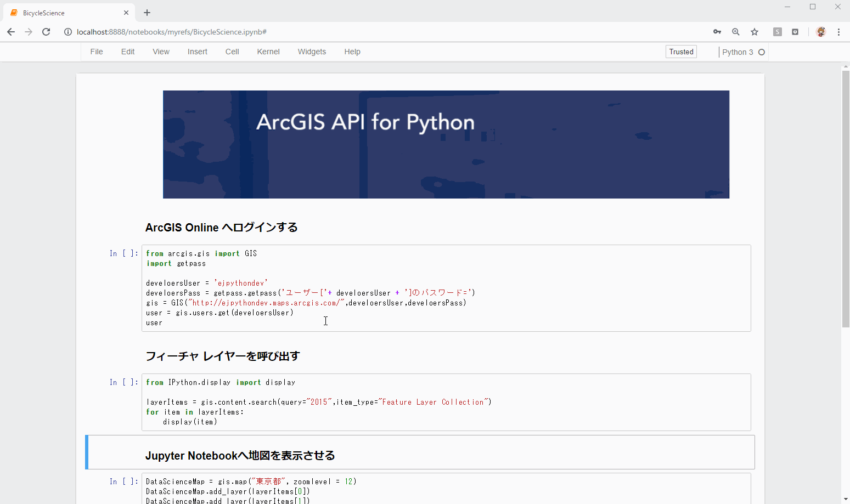
Task: Reload the notebook page
Action: (x=46, y=32)
